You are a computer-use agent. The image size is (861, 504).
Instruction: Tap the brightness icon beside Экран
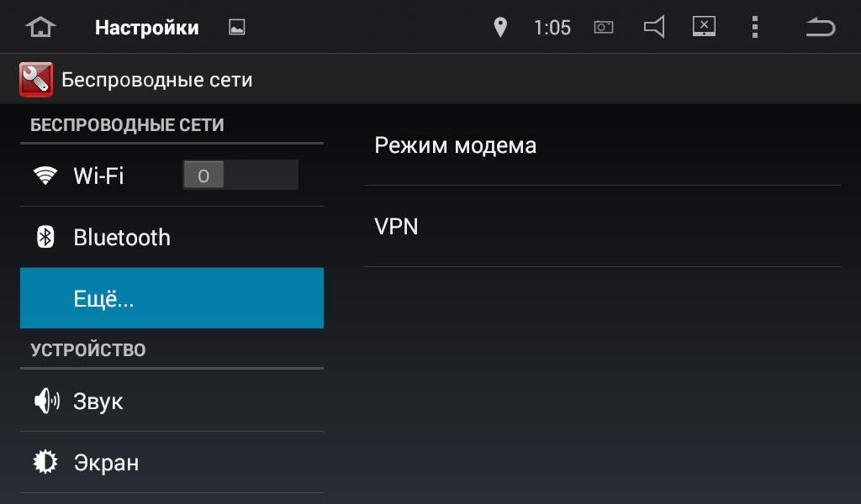click(45, 462)
